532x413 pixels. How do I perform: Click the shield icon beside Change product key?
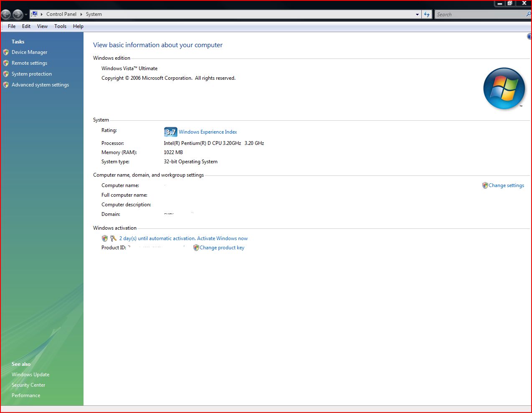pos(196,248)
